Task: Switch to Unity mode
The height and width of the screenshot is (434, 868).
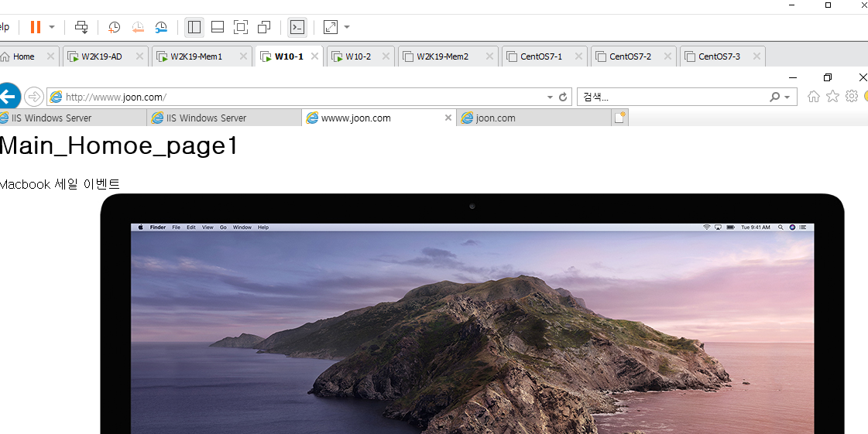Action: pyautogui.click(x=265, y=27)
